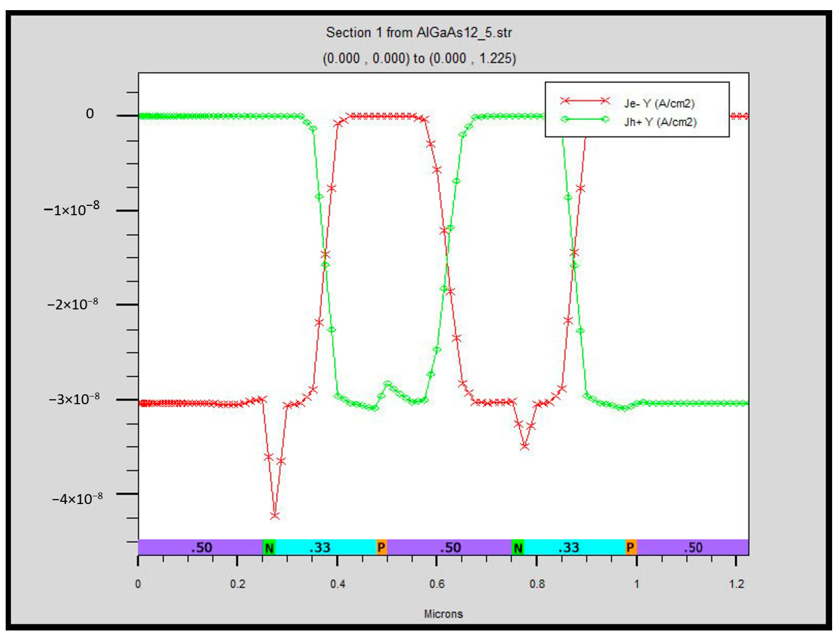Screen dimensions: 840x639
Task: Click the 'Microns' x-axis label
Action: (443, 614)
